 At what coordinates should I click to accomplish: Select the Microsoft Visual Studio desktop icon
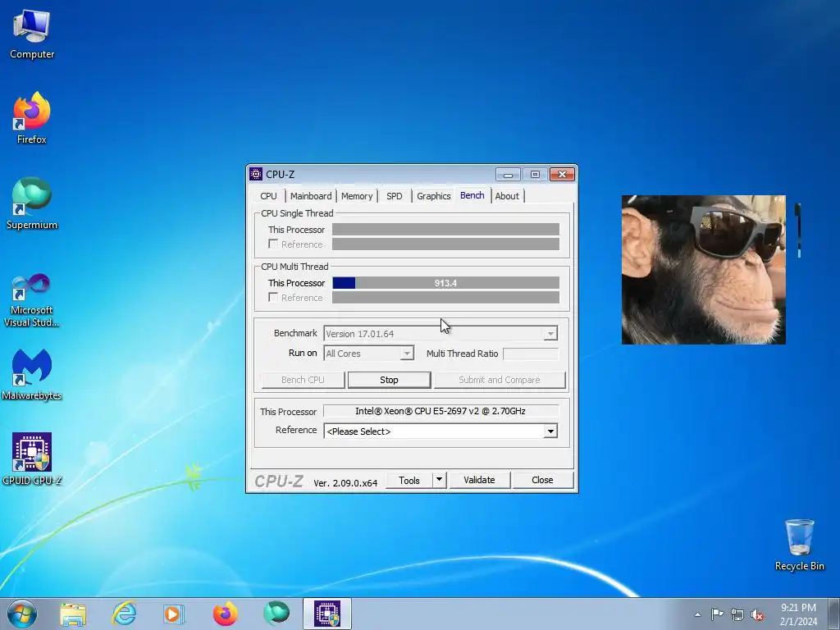tap(32, 300)
